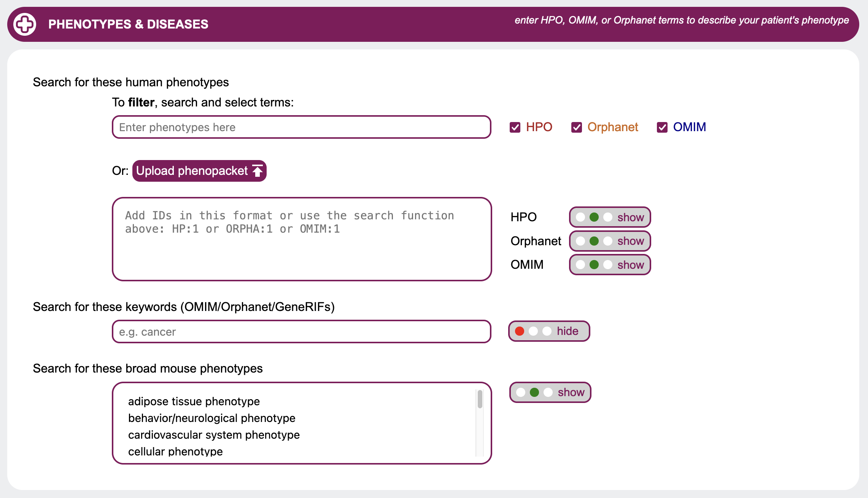The height and width of the screenshot is (498, 868).
Task: Select cardiovascular system phenotype in list
Action: (214, 435)
